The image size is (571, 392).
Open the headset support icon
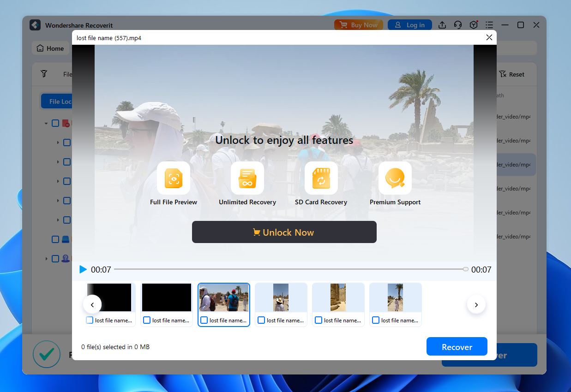(458, 25)
